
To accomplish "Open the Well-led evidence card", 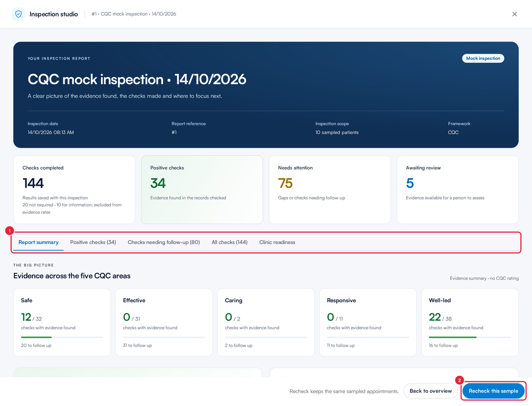I will pyautogui.click(x=470, y=322).
